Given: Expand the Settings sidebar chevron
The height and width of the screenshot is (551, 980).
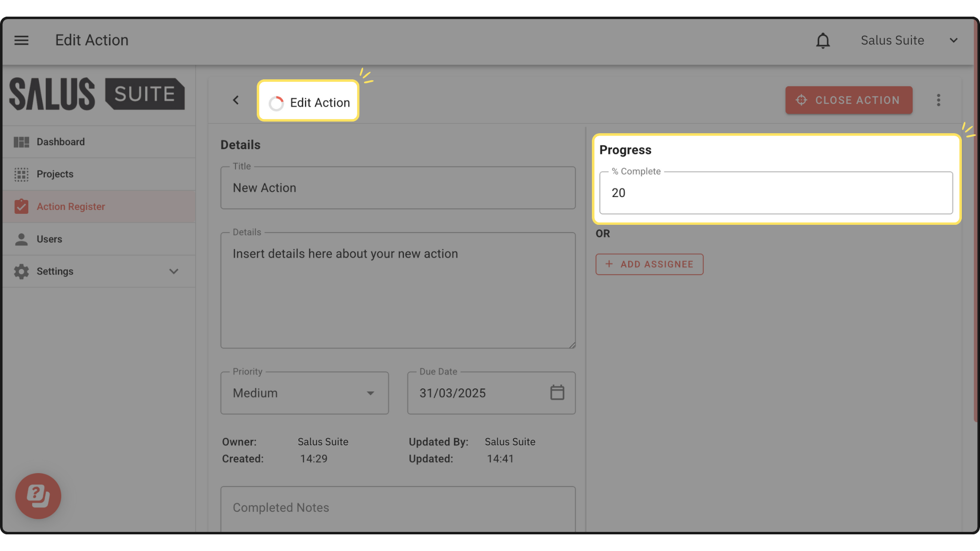Looking at the screenshot, I should [x=173, y=271].
